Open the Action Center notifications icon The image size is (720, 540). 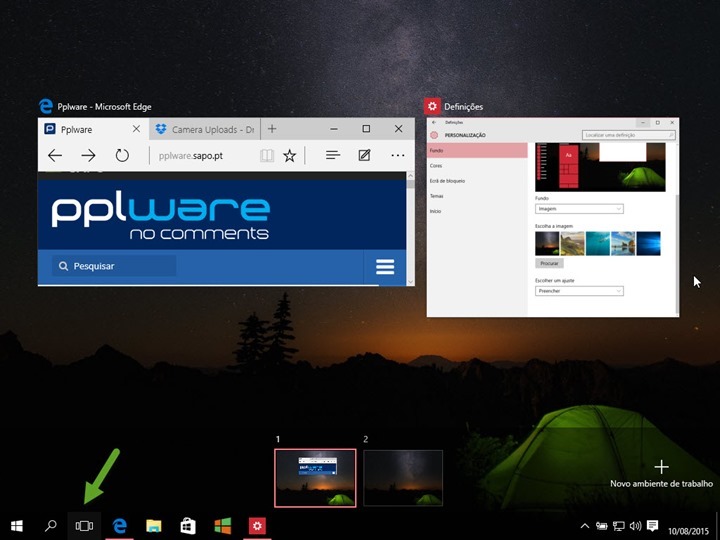click(652, 526)
